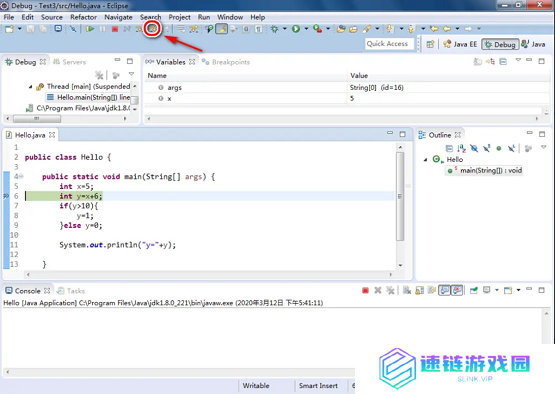Click Scroll Lock icon in Console

pyautogui.click(x=419, y=291)
